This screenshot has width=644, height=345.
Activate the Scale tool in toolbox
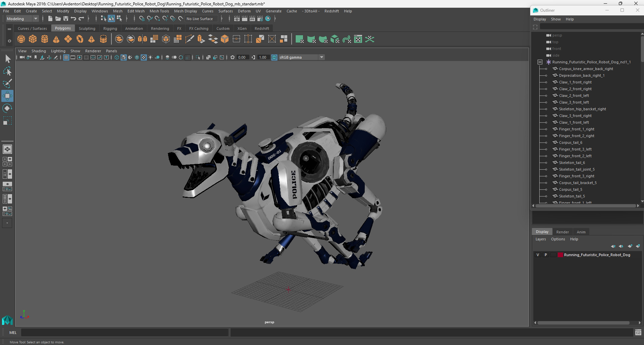point(7,120)
